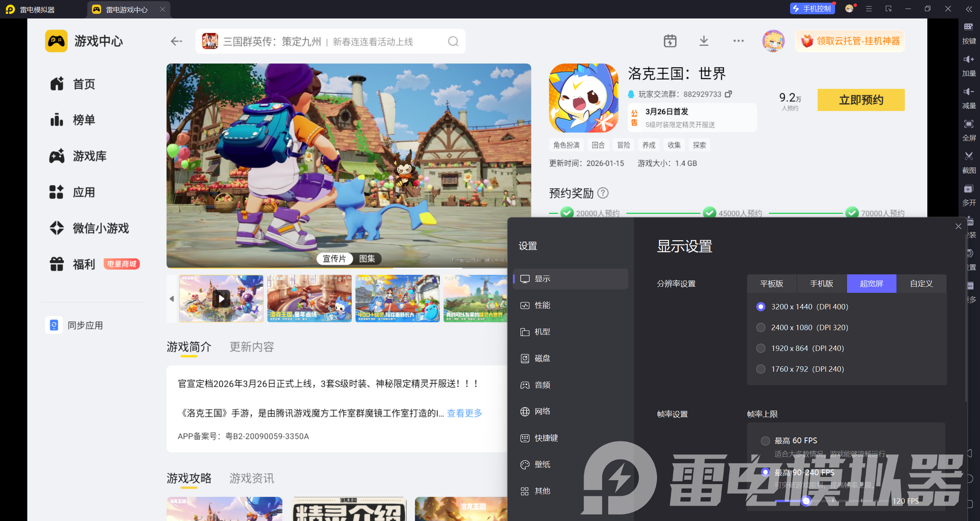
Task: Open the multi-instance 多开 icon
Action: click(x=968, y=189)
